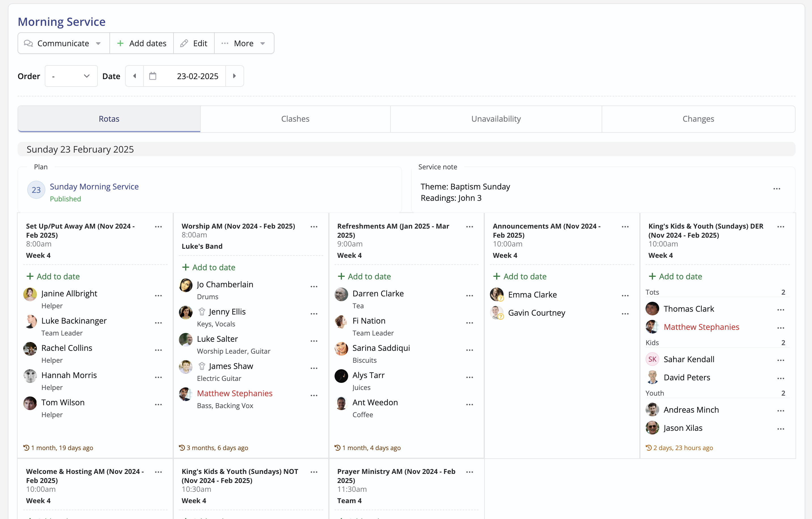Add to date in Worship AM rota
This screenshot has height=519, width=812.
pos(208,267)
